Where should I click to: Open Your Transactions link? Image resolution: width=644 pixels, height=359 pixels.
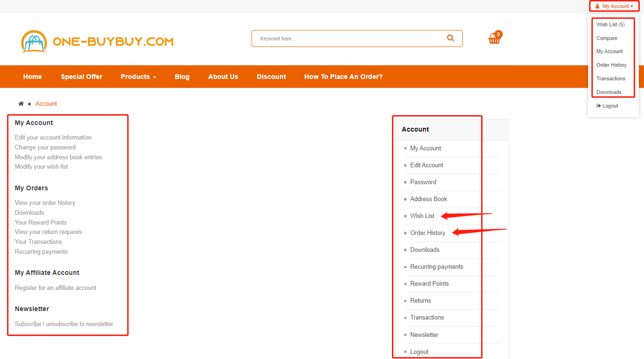[38, 242]
